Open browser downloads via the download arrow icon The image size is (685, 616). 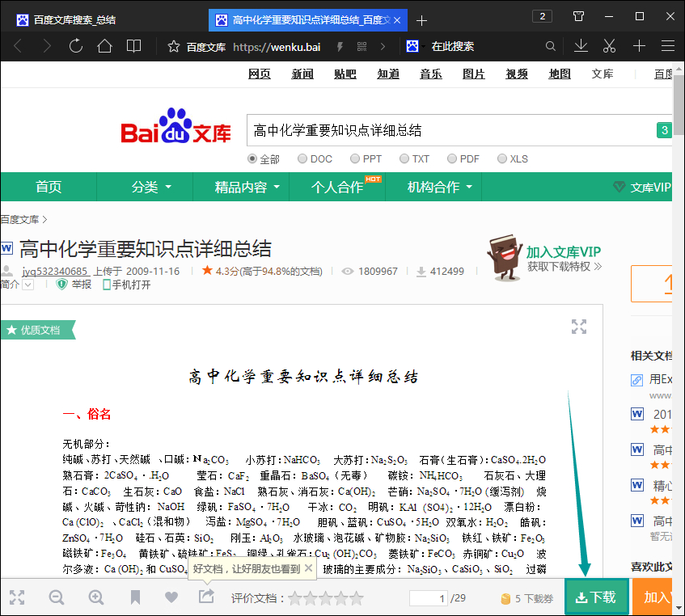click(581, 47)
